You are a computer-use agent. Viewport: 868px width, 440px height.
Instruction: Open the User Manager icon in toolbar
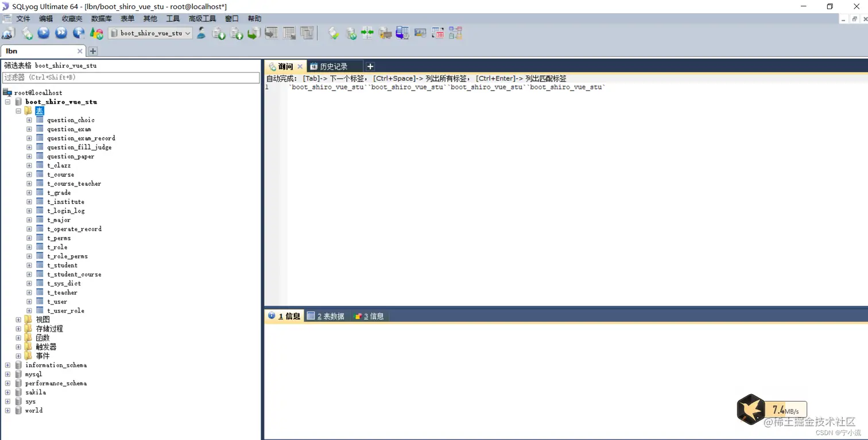click(x=201, y=33)
